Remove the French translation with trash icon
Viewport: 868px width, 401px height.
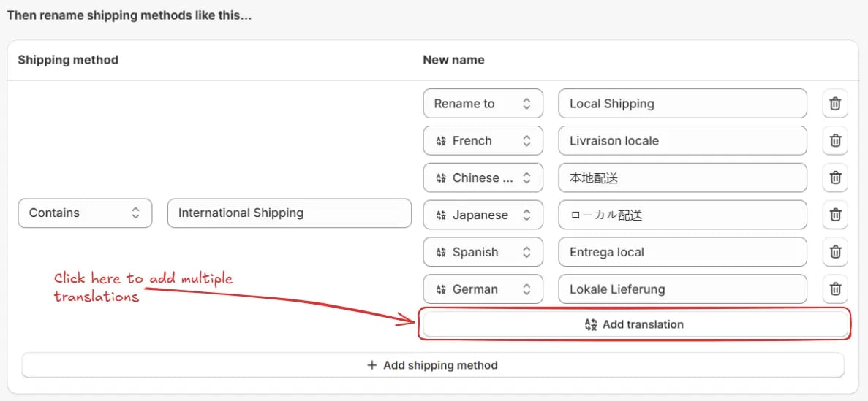(835, 140)
